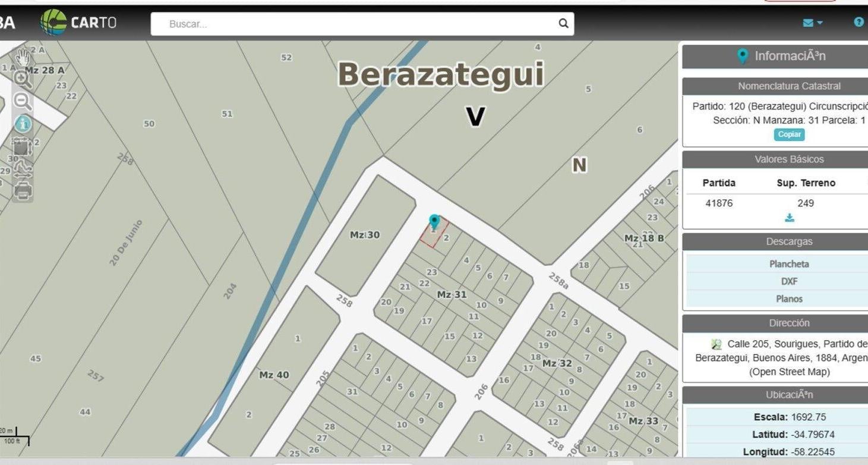This screenshot has height=465, width=868.
Task: Click the Mz 32 block label
Action: pyautogui.click(x=557, y=363)
